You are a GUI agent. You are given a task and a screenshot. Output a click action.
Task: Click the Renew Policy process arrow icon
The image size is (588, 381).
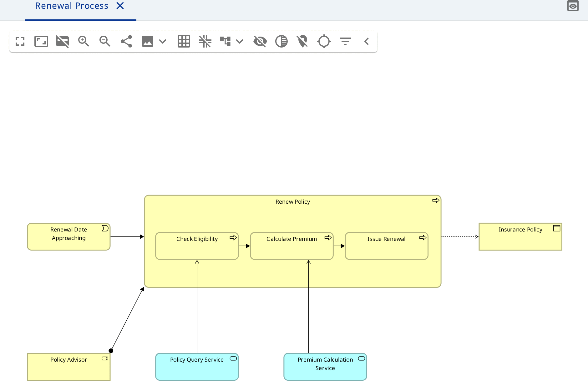436,200
